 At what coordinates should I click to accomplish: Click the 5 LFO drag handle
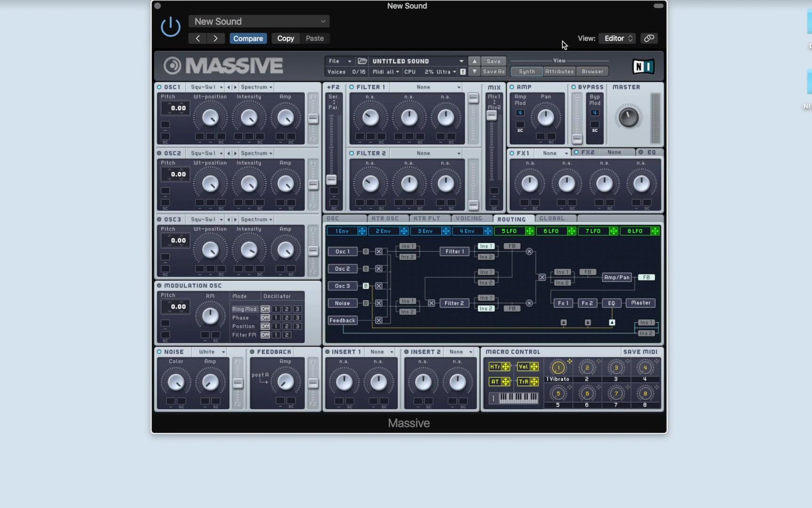point(530,231)
